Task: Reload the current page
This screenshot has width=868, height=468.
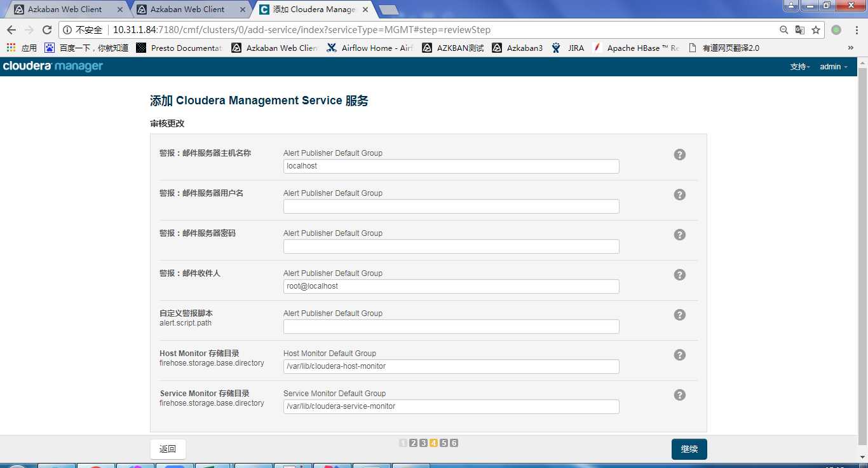Action: click(x=47, y=30)
